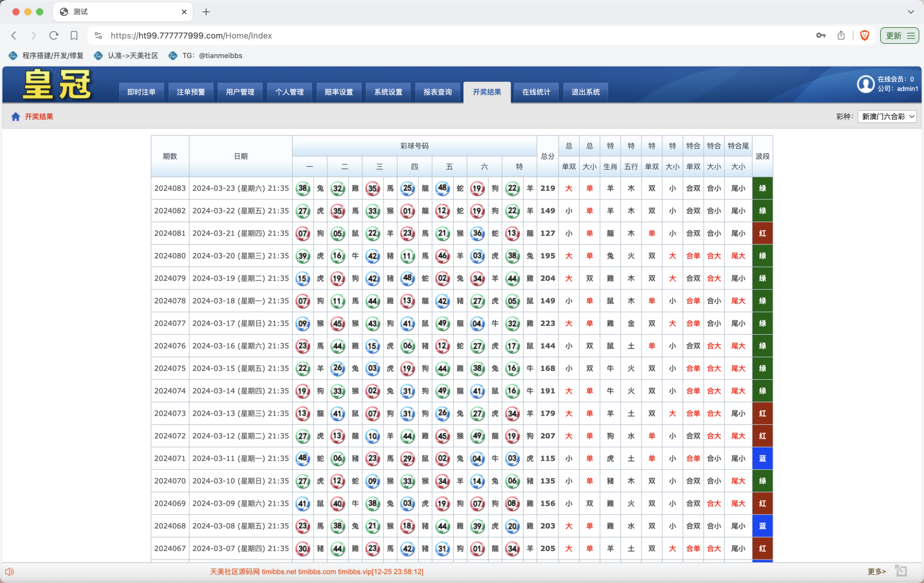The image size is (924, 583).
Task: Click the Brave shield icon
Action: (x=864, y=35)
